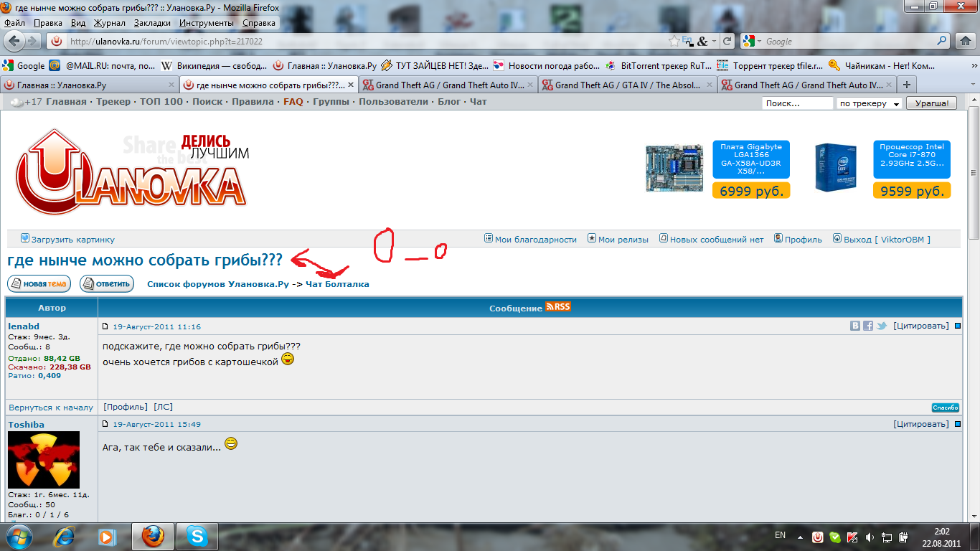Image resolution: width=980 pixels, height=551 pixels.
Task: Open the search engine list in Google bar
Action: [754, 42]
